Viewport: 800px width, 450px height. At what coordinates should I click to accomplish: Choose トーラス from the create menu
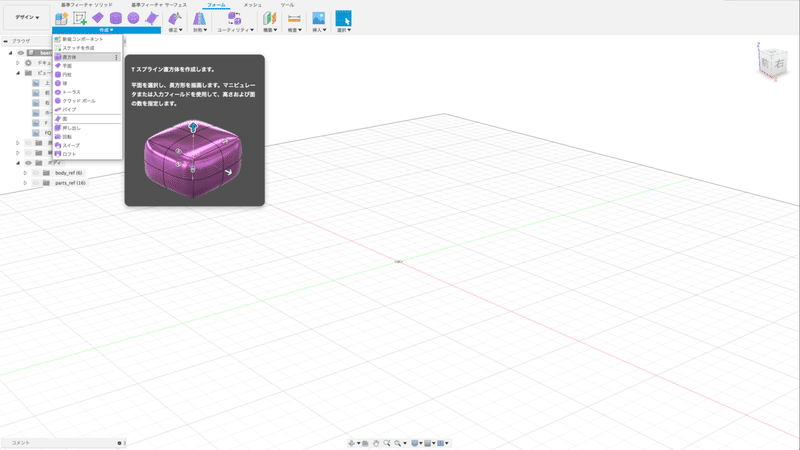[87, 92]
